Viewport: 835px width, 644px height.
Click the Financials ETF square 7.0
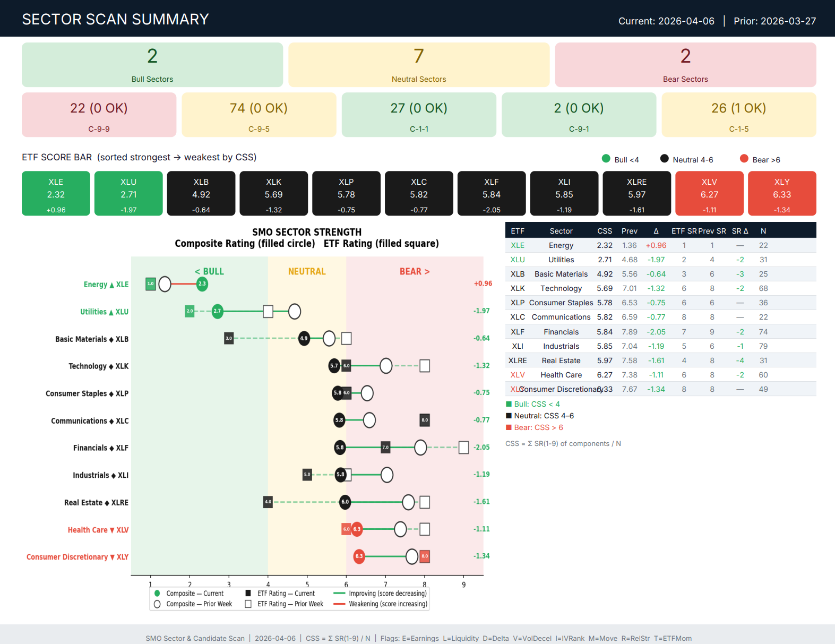click(385, 448)
